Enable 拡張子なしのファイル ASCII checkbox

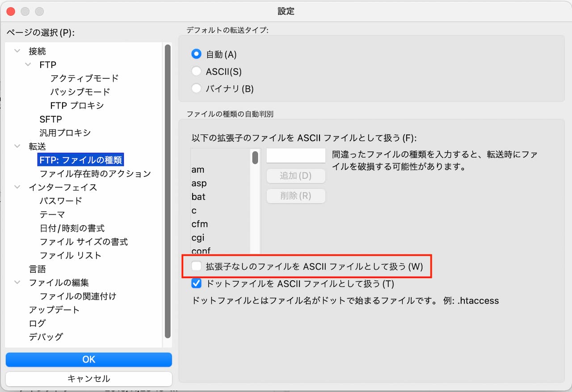tap(196, 266)
